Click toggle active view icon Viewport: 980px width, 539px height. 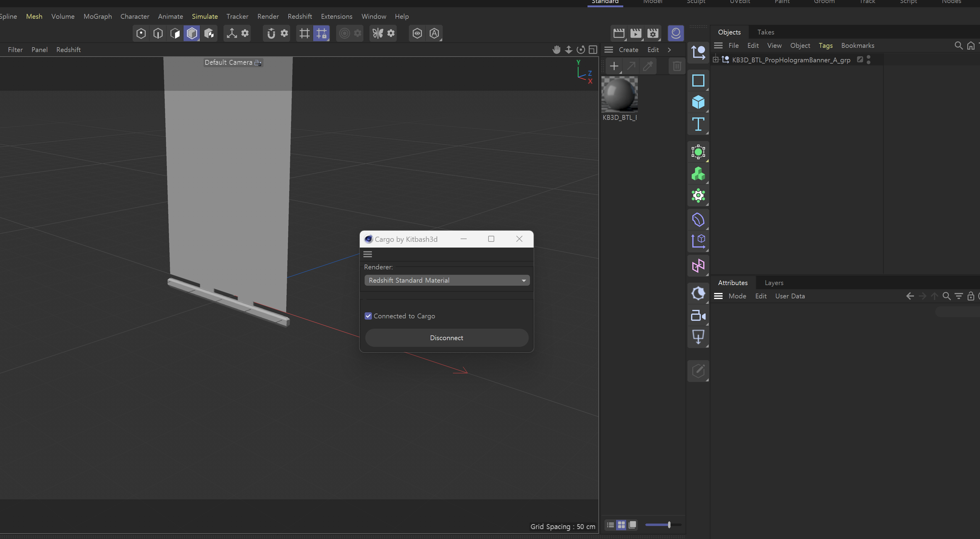click(593, 50)
